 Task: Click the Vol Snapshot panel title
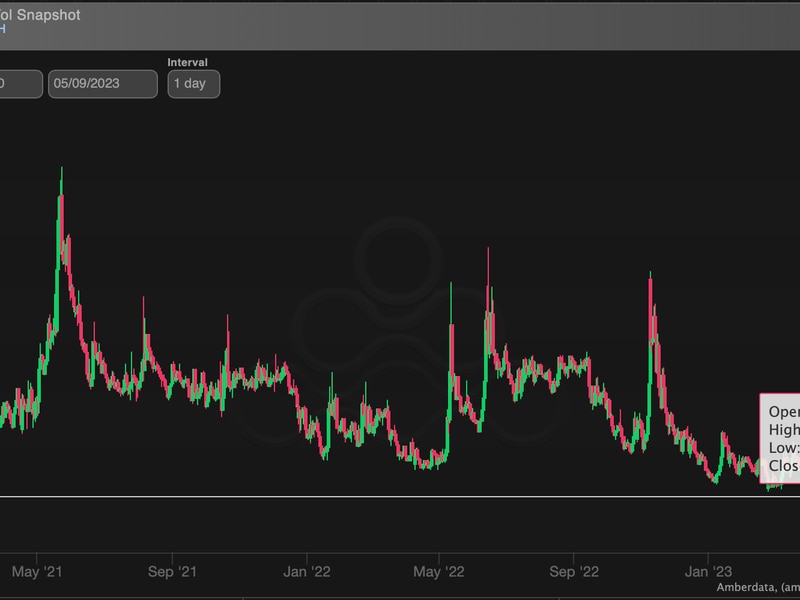coord(40,15)
